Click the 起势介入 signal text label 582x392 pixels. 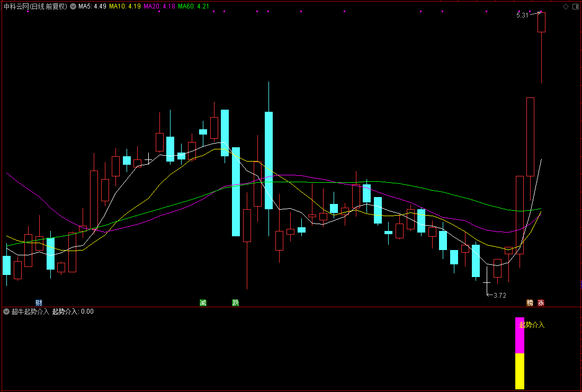[x=532, y=325]
